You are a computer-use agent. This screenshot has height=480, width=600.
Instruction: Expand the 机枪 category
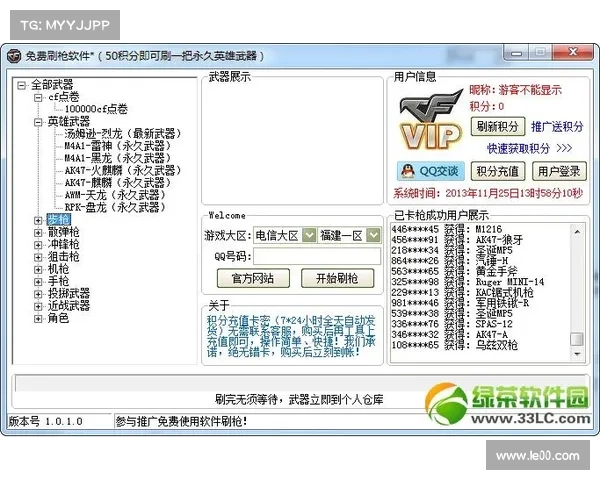(x=38, y=269)
